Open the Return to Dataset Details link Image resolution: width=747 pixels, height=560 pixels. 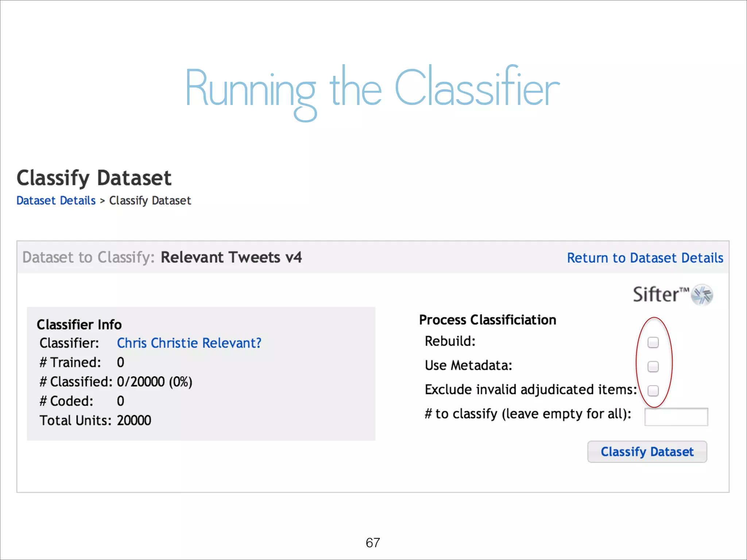pos(645,258)
